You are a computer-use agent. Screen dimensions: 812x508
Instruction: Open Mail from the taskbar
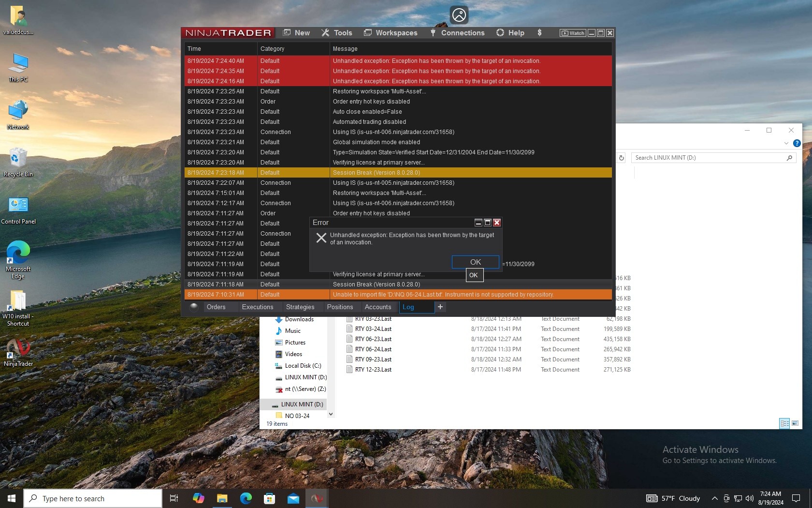tap(293, 498)
